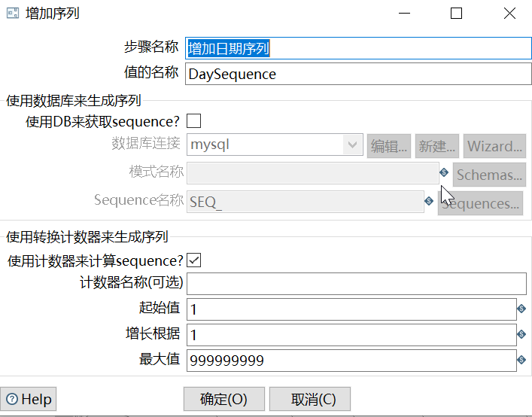Viewport: 532px width, 417px height.
Task: Click the 值的名称 DaySequence field
Action: pos(358,74)
